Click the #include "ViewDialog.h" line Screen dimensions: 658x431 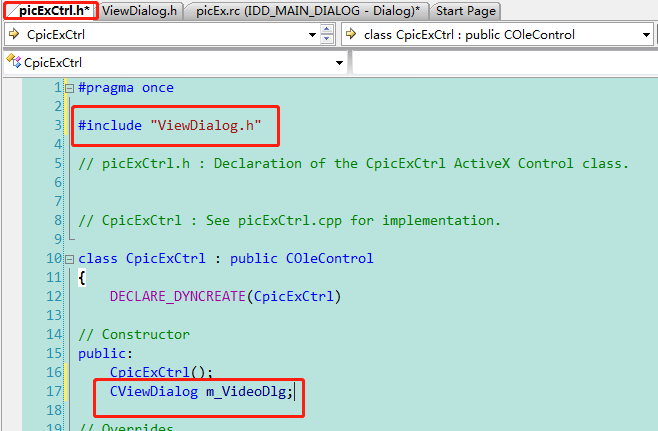[170, 125]
